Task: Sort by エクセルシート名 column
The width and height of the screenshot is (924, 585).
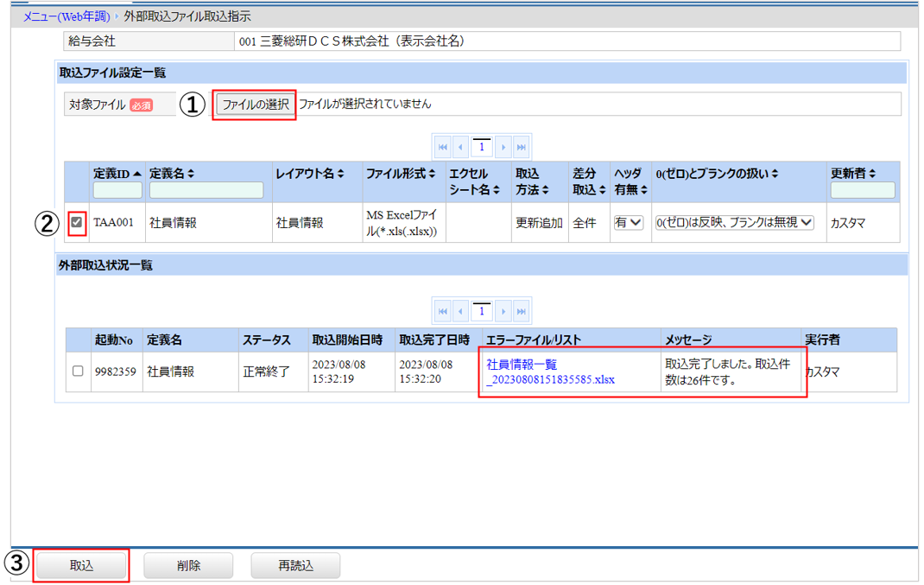Action: click(x=497, y=190)
